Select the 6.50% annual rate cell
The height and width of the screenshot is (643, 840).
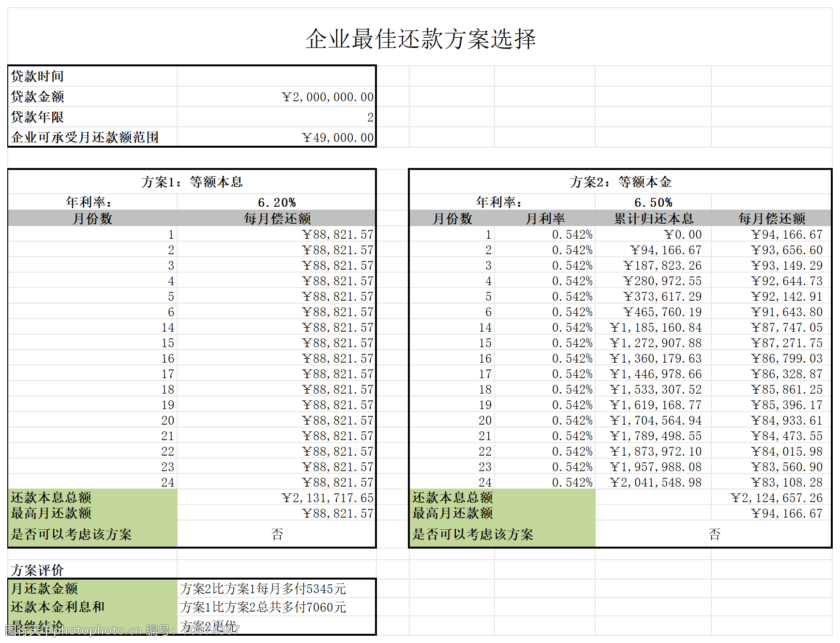click(653, 202)
